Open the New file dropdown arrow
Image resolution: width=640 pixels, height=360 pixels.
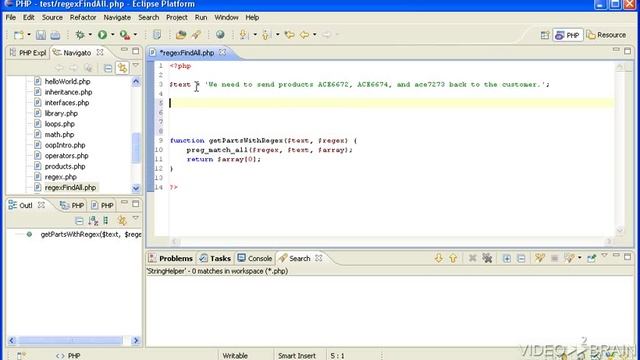tap(29, 35)
